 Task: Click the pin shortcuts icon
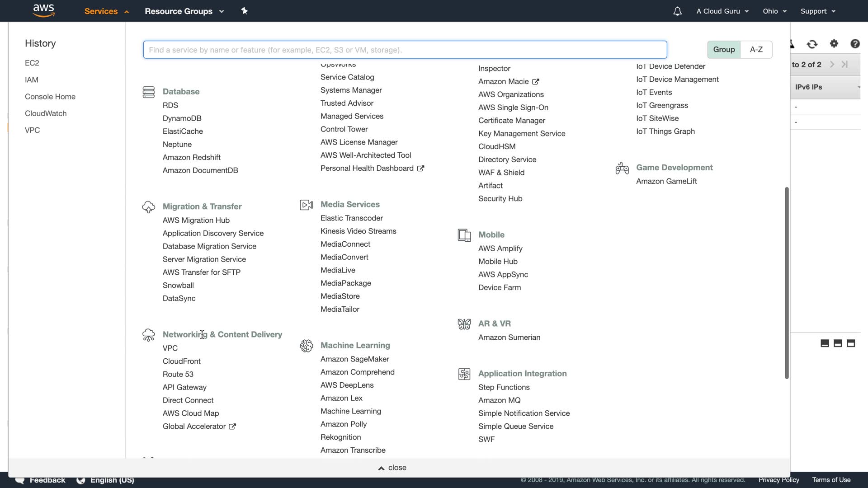click(245, 11)
